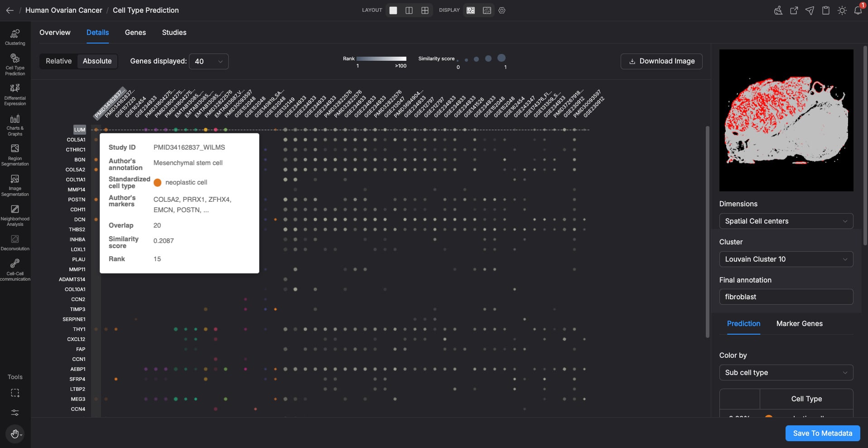Open Differential Expression panel
Viewport: 868px width, 448px height.
(15, 94)
